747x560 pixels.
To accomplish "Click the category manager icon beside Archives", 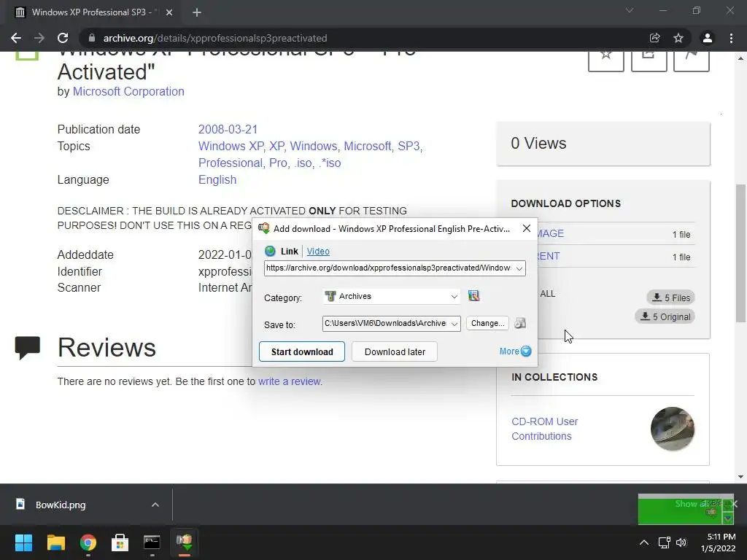I will [473, 296].
